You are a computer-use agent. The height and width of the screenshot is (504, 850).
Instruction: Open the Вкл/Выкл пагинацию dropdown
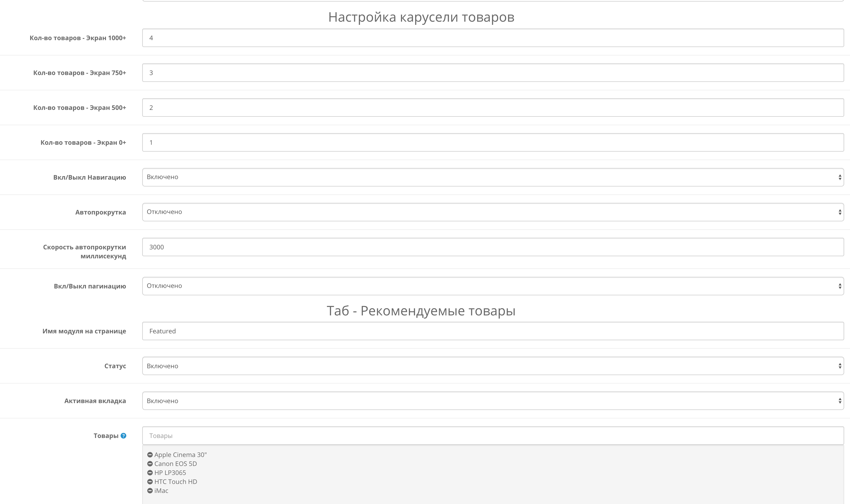(x=493, y=286)
